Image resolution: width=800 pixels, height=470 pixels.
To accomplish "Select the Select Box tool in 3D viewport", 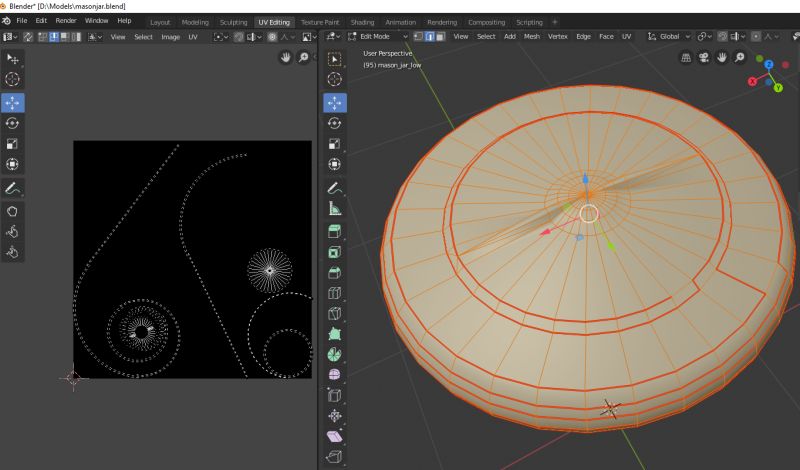I will coord(335,59).
